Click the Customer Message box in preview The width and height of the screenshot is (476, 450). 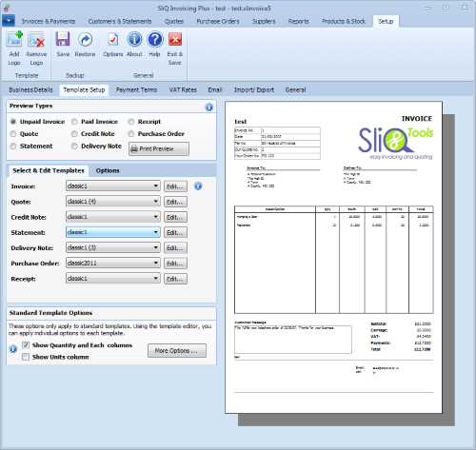(x=293, y=339)
